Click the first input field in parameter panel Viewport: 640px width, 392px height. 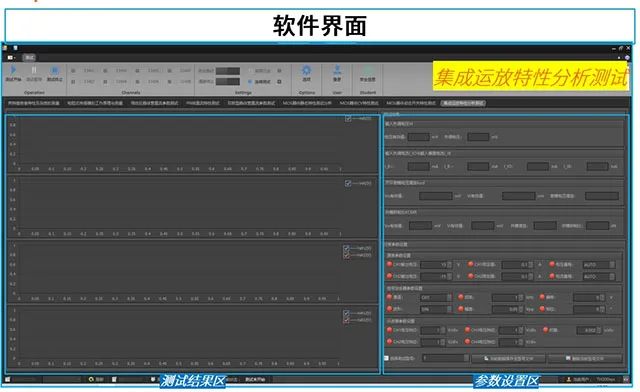tap(418, 137)
